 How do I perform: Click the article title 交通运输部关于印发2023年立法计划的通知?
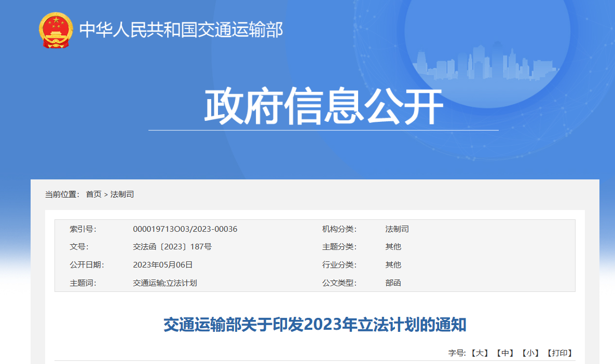click(x=315, y=325)
